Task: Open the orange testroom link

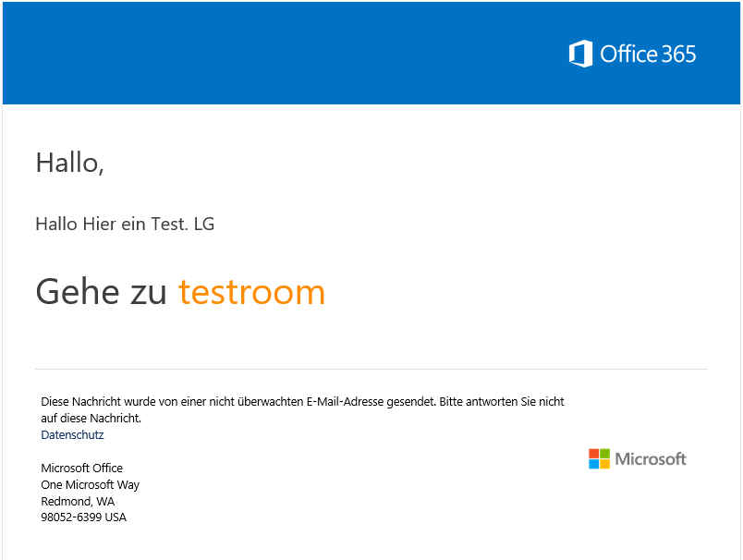Action: pos(251,292)
